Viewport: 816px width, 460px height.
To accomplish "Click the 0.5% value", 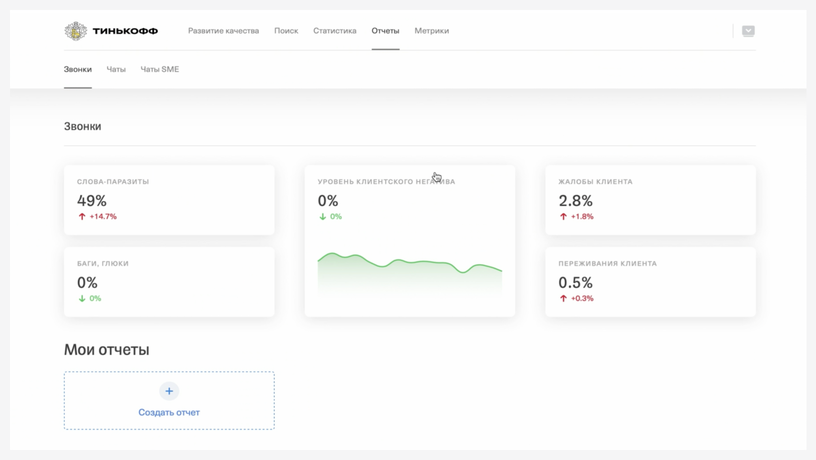I will coord(575,283).
